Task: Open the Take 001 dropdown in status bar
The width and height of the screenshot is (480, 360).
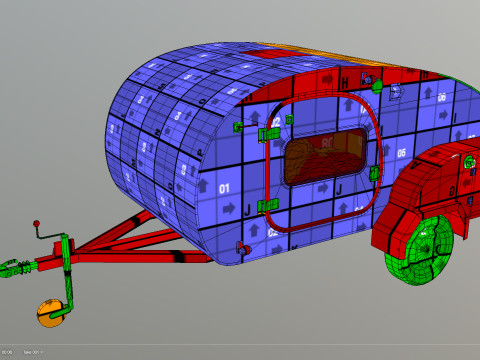Action: coord(33,352)
